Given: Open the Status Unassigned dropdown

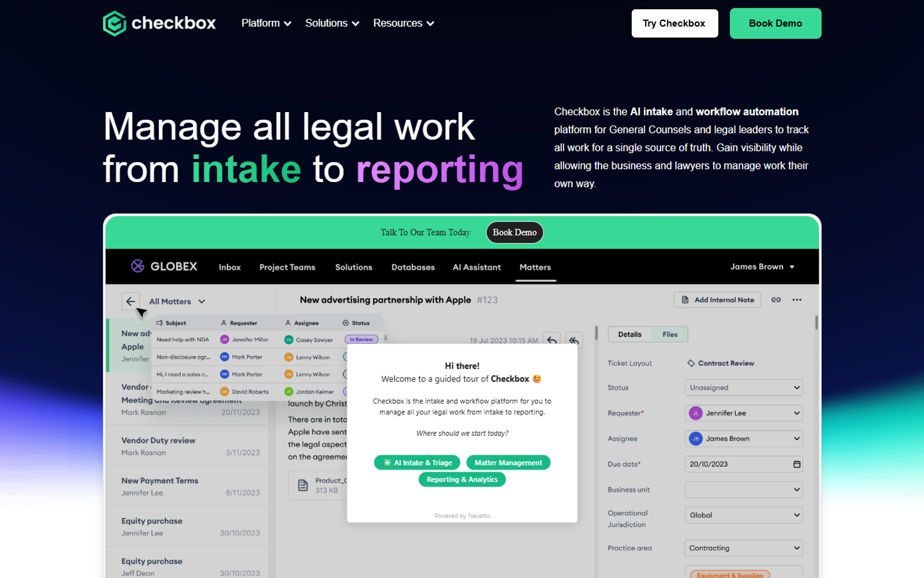Looking at the screenshot, I should coord(744,388).
